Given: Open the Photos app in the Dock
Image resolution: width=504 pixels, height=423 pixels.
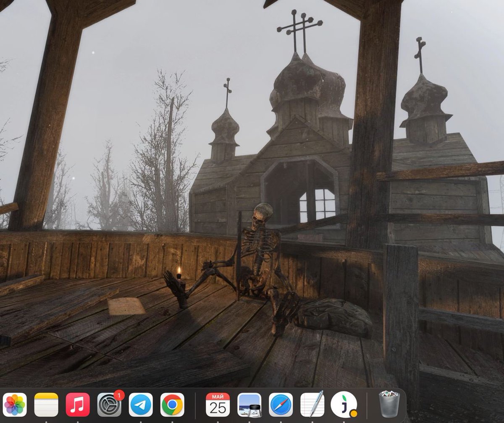Looking at the screenshot, I should [15, 405].
